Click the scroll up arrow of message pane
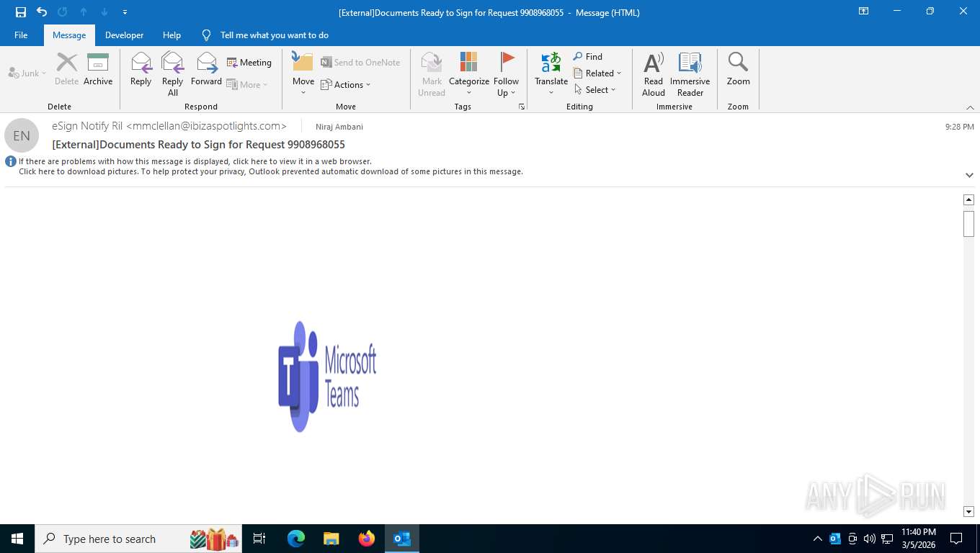This screenshot has height=553, width=980. click(x=968, y=199)
